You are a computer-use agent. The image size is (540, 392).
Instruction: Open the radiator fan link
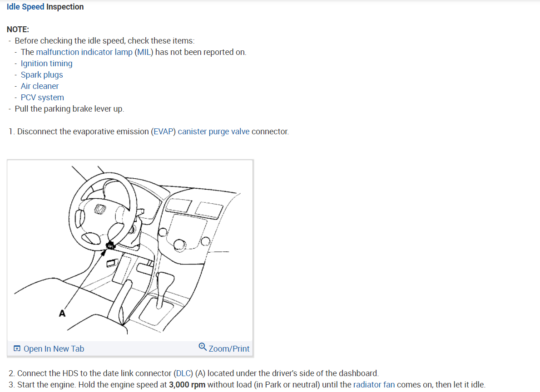pos(374,385)
